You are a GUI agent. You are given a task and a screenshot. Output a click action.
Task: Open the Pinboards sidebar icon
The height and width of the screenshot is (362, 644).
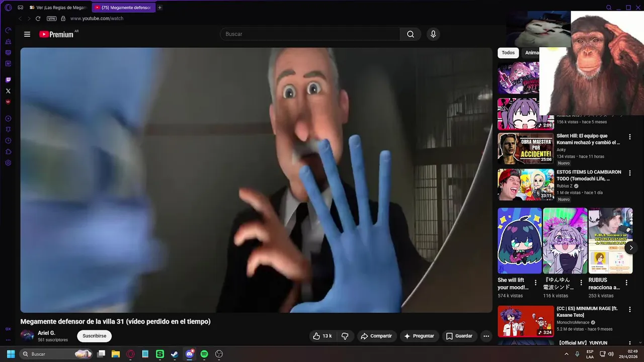[x=8, y=130]
